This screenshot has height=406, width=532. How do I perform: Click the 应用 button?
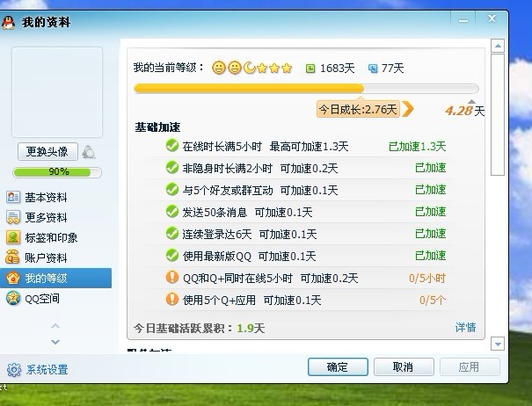click(470, 366)
